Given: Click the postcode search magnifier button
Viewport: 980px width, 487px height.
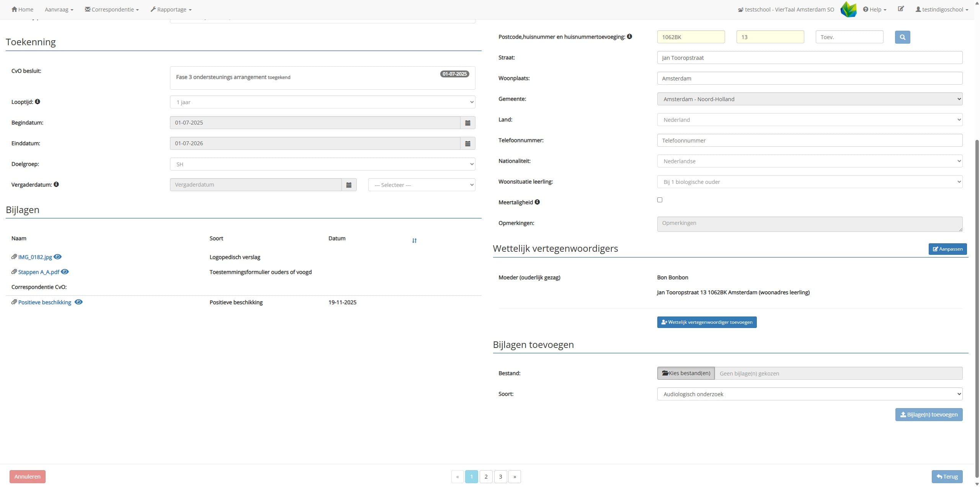Looking at the screenshot, I should pyautogui.click(x=902, y=37).
